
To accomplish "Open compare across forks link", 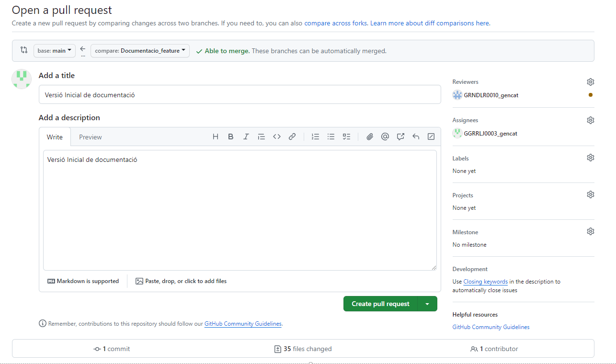I will (x=336, y=23).
